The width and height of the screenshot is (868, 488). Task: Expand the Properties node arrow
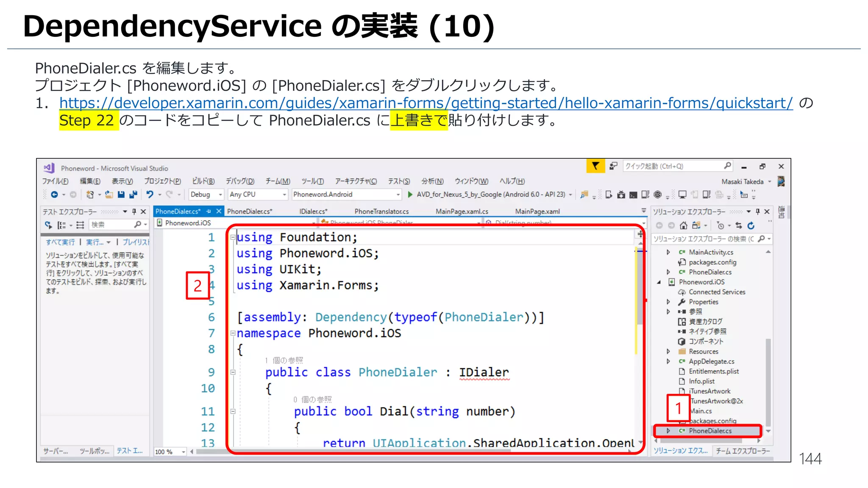(668, 302)
